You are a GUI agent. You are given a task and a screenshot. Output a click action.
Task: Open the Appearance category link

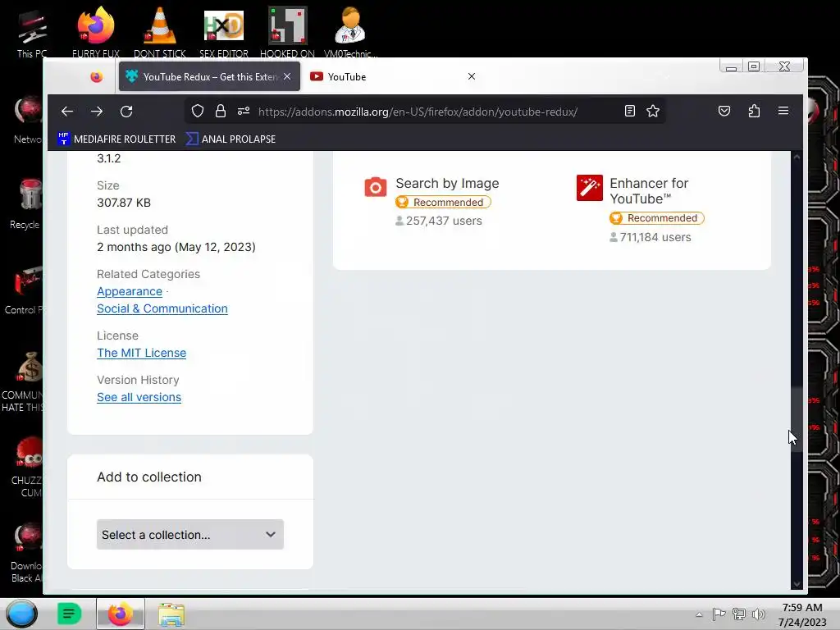[x=130, y=291]
